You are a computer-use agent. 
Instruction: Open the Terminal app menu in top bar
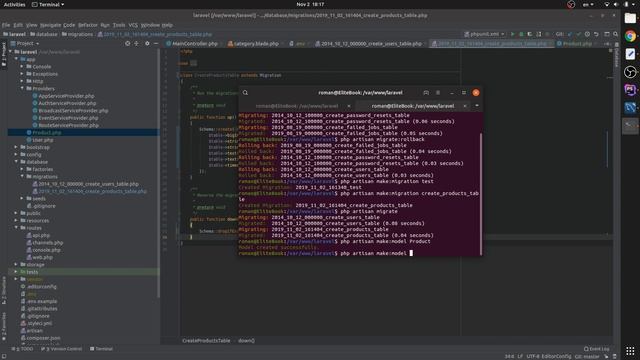coord(48,4)
